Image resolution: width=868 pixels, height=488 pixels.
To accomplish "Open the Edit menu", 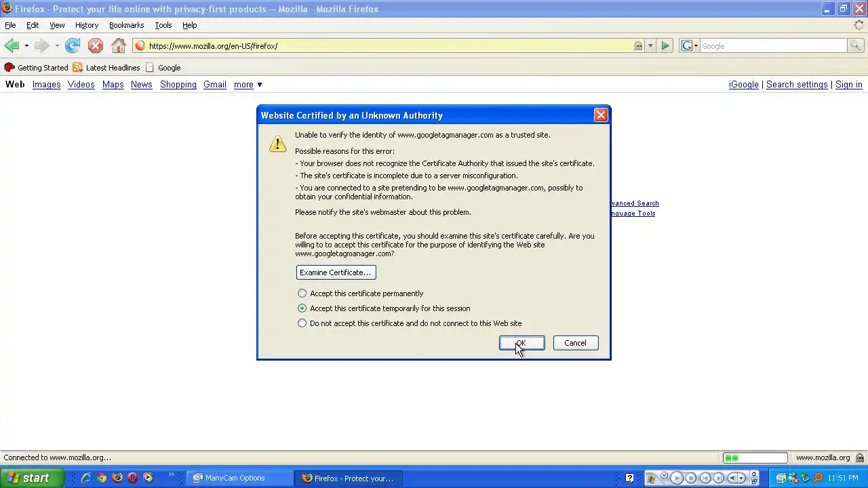I will (x=33, y=25).
